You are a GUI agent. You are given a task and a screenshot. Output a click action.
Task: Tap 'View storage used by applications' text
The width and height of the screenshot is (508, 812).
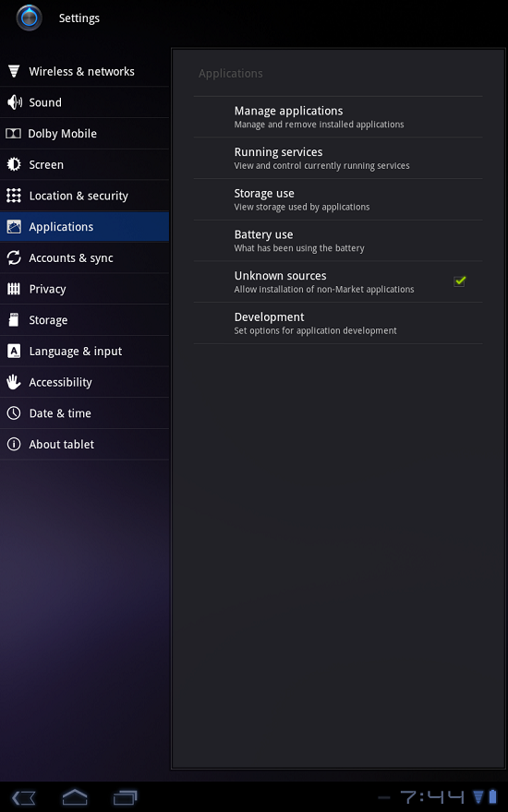pyautogui.click(x=302, y=207)
